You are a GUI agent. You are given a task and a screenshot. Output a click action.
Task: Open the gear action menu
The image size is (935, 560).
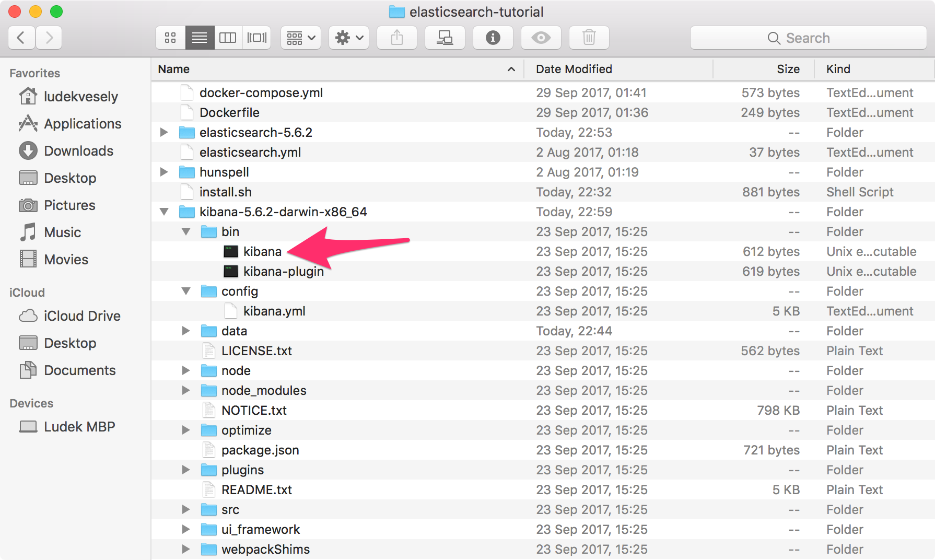(349, 38)
